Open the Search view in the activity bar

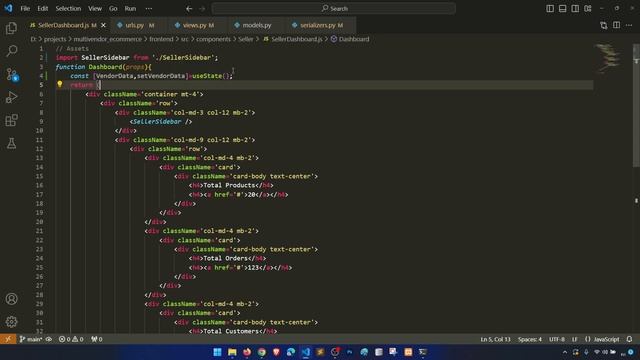click(x=11, y=51)
